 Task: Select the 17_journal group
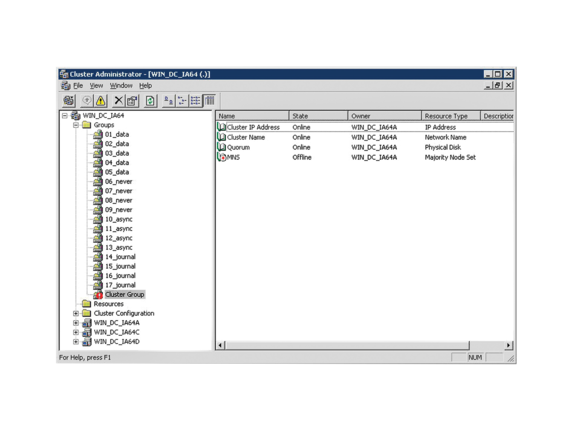pos(120,285)
